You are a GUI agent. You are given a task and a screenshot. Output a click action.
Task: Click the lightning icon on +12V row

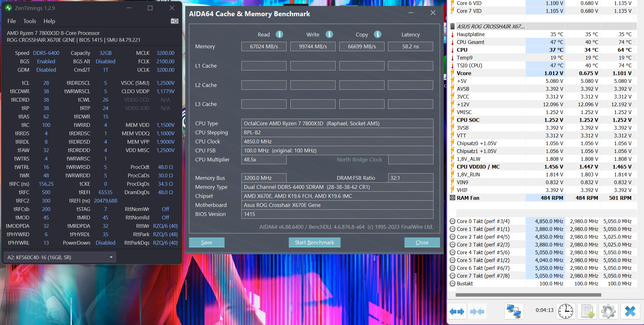tap(453, 104)
